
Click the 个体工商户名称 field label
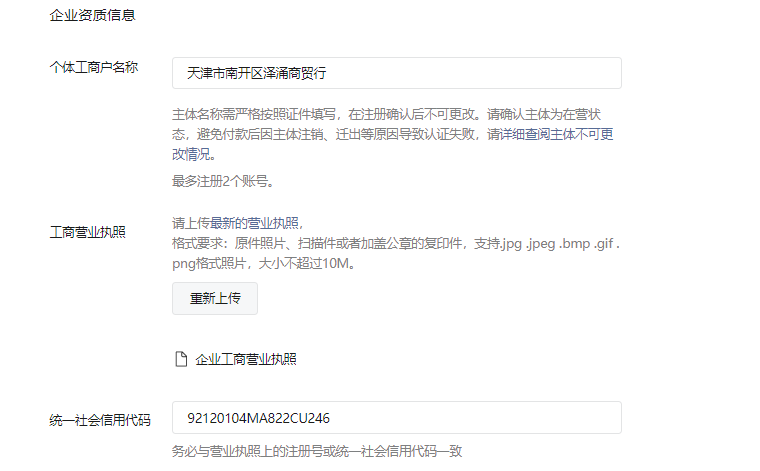[94, 67]
